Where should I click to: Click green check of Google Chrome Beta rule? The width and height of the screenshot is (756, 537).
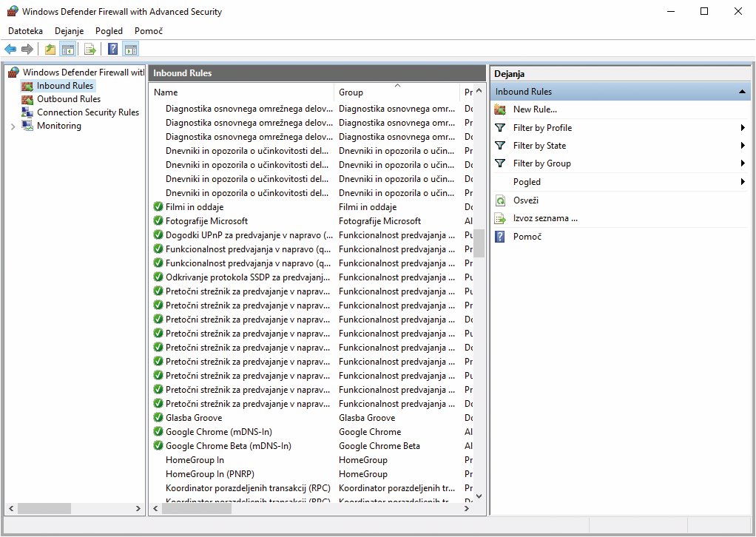click(158, 445)
